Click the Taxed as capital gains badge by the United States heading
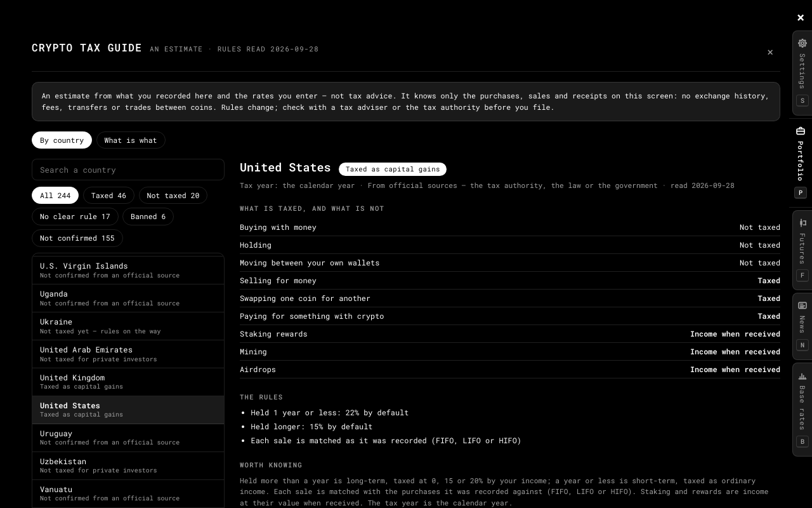Screen dimensions: 812x508 [x=393, y=169]
